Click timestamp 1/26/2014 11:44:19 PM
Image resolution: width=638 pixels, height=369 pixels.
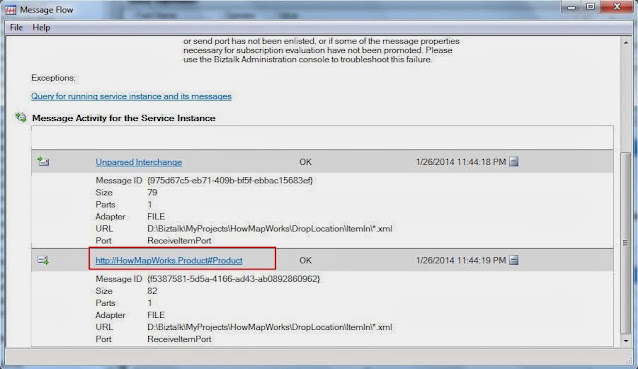(461, 260)
